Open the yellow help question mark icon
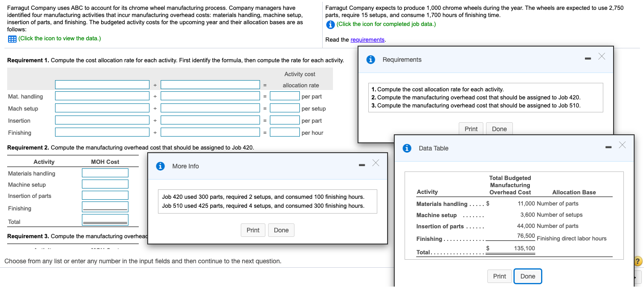The height and width of the screenshot is (287, 644). click(638, 261)
